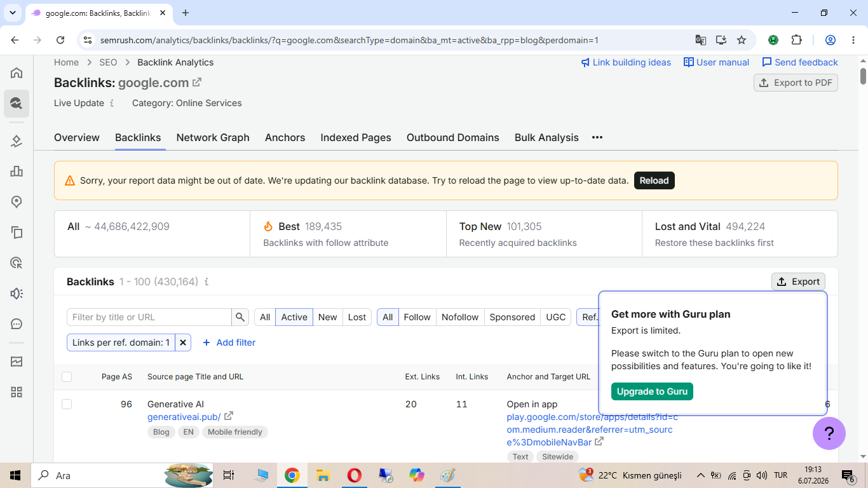Click the page vertical scrollbar thumb
The height and width of the screenshot is (488, 868).
pos(863,76)
